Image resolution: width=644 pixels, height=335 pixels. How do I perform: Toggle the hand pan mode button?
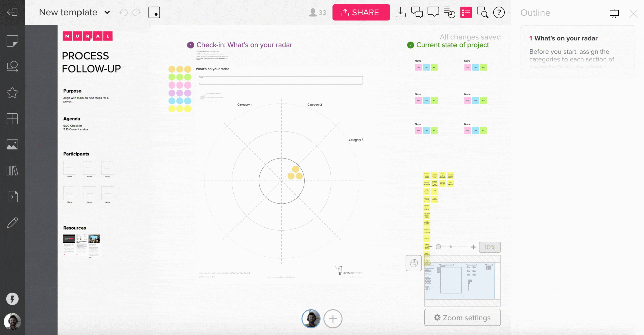(x=414, y=263)
